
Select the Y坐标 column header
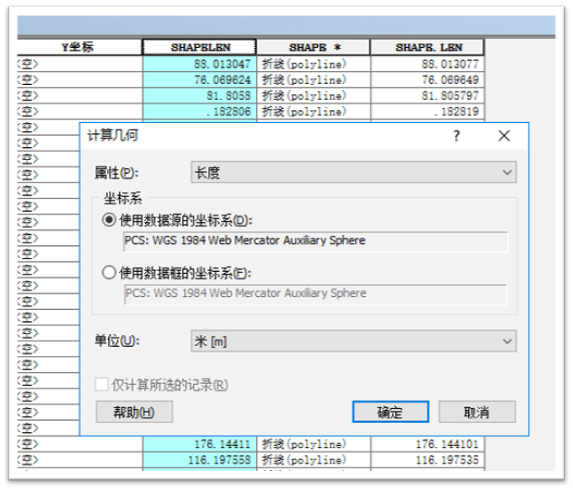click(x=80, y=47)
